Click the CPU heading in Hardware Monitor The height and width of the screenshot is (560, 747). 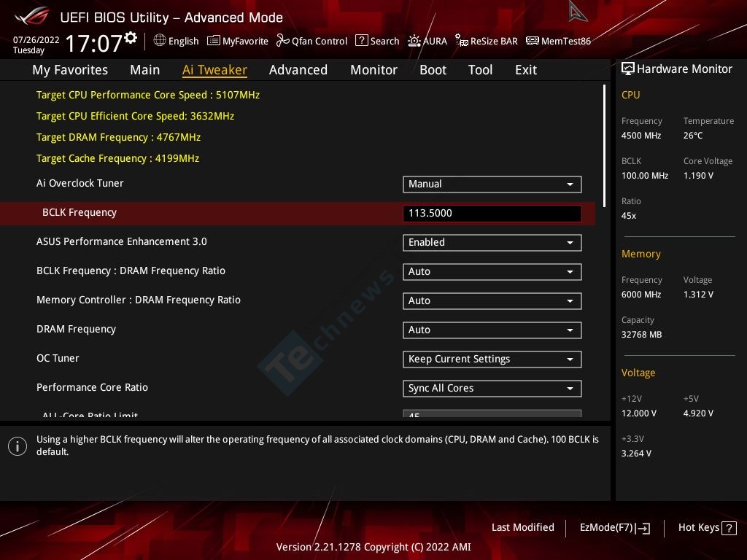click(631, 95)
